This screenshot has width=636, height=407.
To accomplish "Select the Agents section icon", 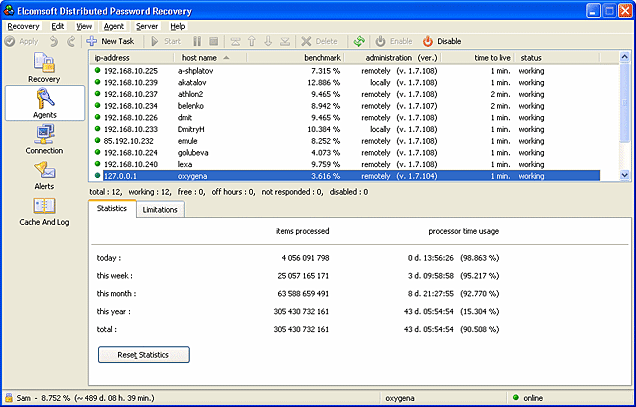I will [x=45, y=103].
